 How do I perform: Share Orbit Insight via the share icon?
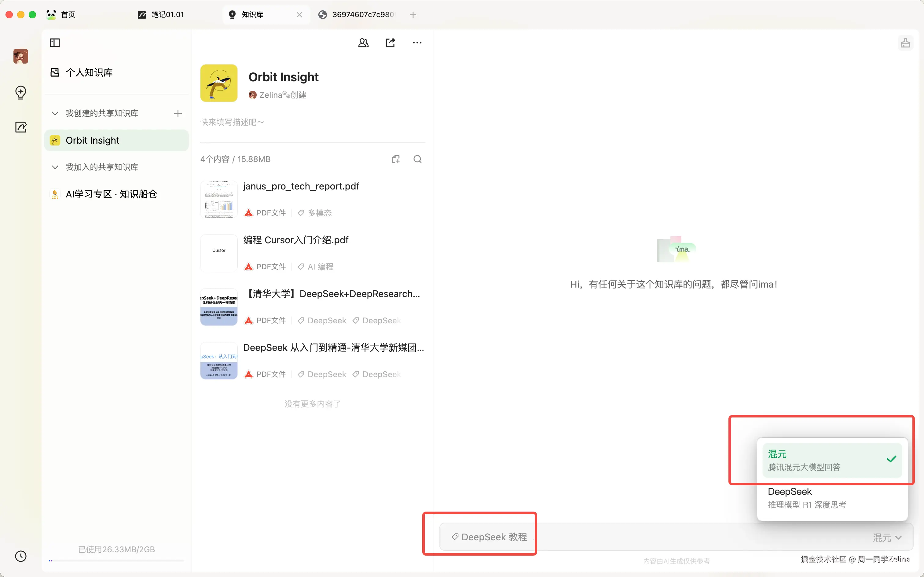390,42
